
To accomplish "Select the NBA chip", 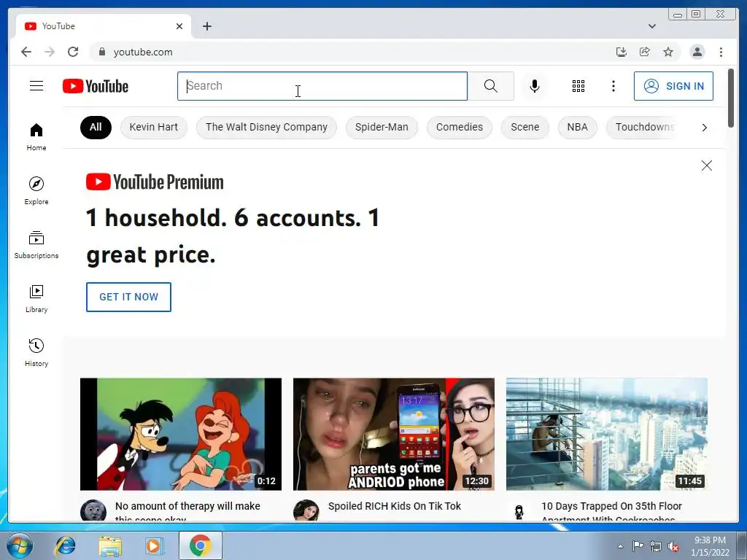I will click(578, 127).
